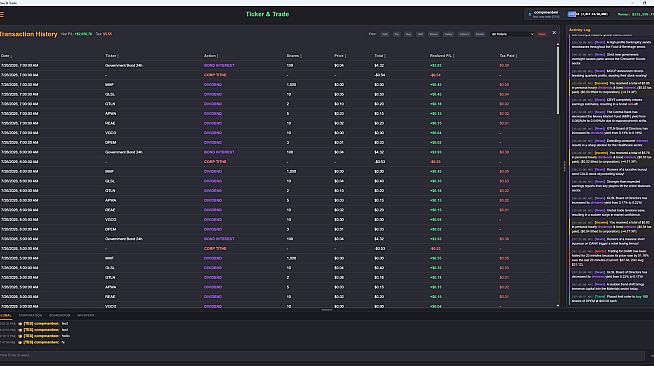Grab the Activity Log panel resize handle
Viewport: 654px width, 366px height.
click(564, 167)
